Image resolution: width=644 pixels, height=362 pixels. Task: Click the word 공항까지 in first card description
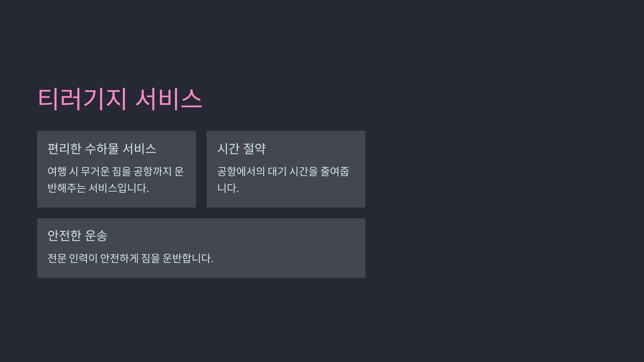coord(152,171)
